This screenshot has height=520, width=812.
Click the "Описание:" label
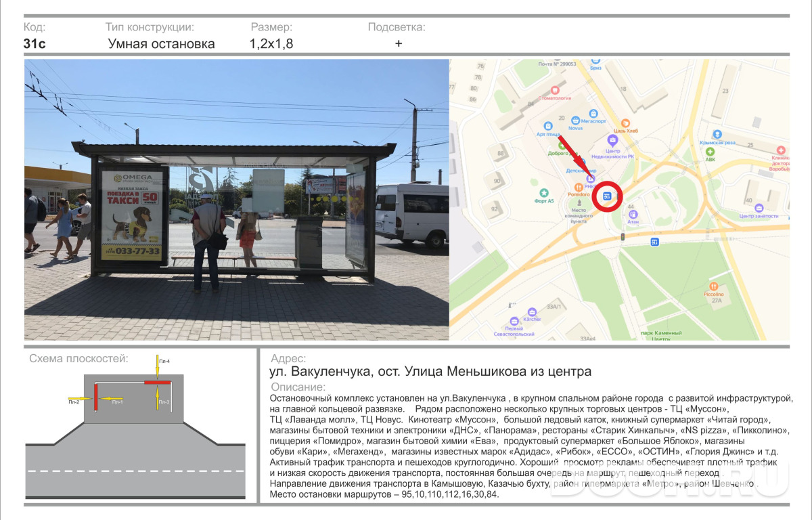coord(298,387)
